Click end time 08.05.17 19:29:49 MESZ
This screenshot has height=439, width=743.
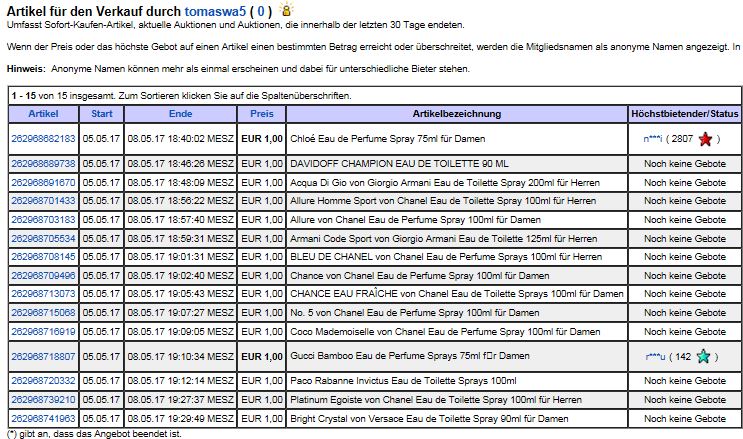[x=181, y=419]
